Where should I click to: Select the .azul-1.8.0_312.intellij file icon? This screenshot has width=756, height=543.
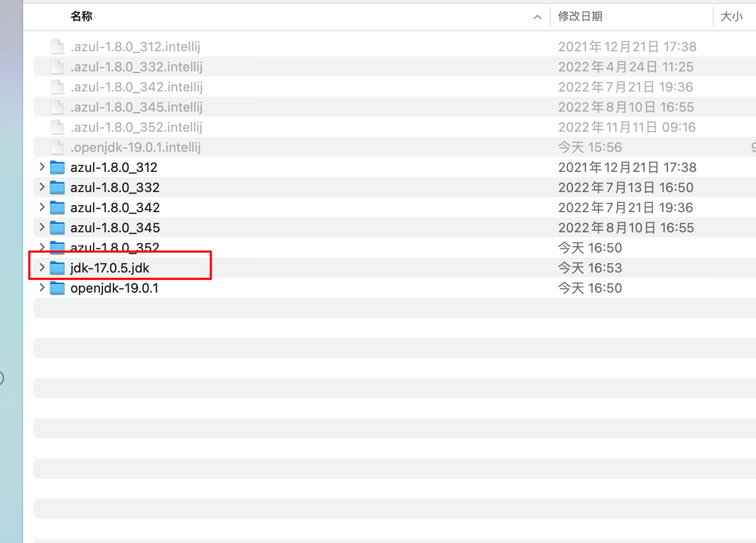pyautogui.click(x=57, y=47)
